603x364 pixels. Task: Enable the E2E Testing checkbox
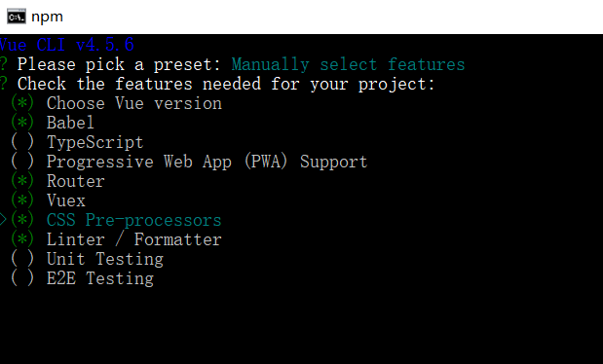[22, 278]
